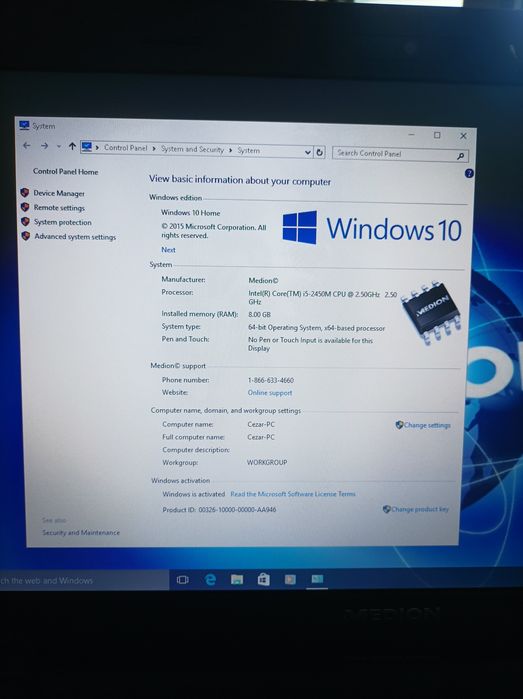Click the processor value Intel Core i5-2450M
Image resolution: width=523 pixels, height=699 pixels.
pyautogui.click(x=322, y=298)
